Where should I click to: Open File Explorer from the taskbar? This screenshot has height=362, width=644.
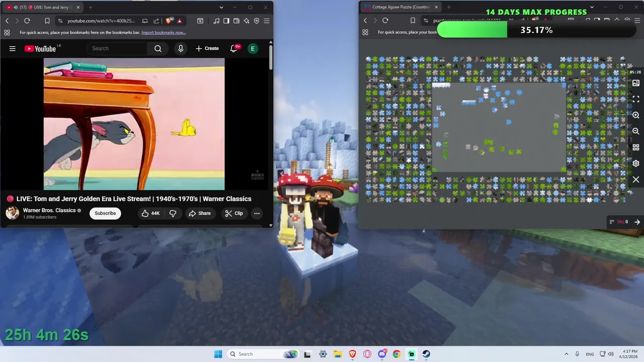338,354
